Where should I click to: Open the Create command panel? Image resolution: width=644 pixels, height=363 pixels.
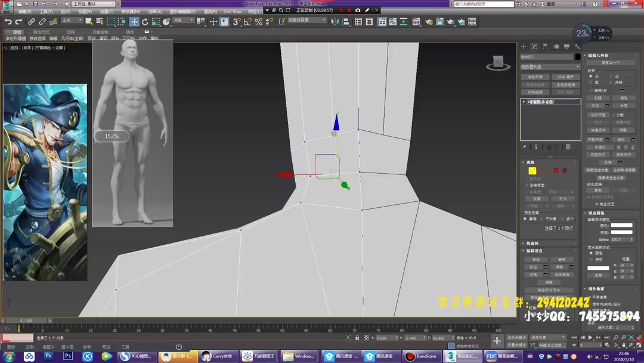click(x=523, y=45)
